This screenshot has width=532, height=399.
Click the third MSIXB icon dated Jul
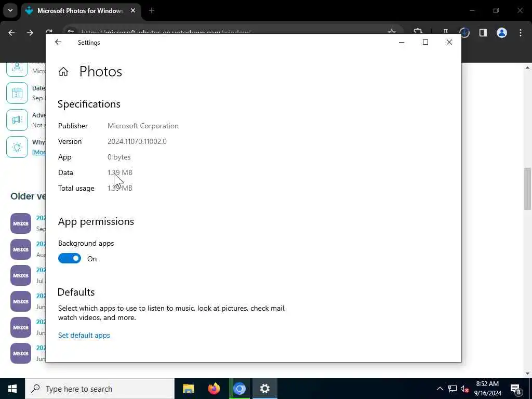click(21, 275)
